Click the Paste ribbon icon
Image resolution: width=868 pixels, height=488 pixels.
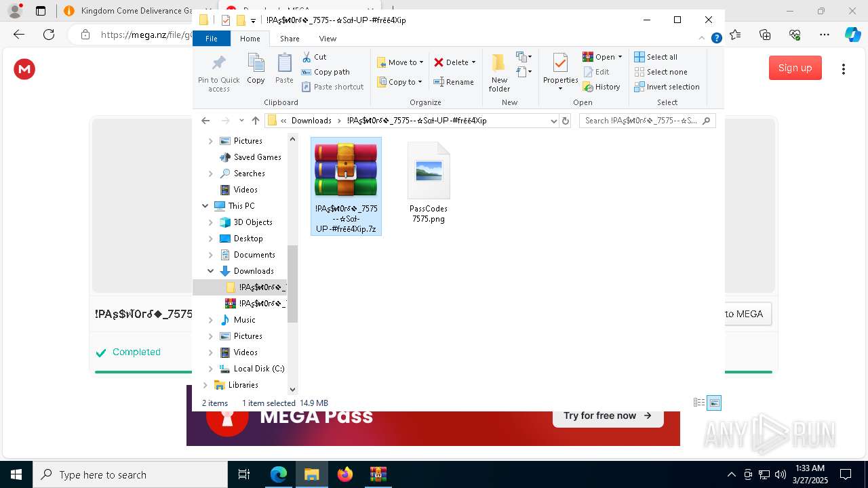284,68
